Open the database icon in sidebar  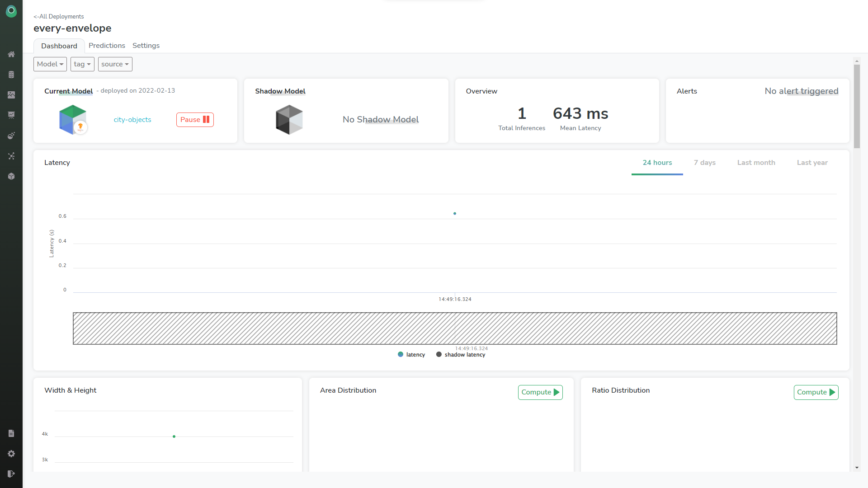tap(11, 75)
